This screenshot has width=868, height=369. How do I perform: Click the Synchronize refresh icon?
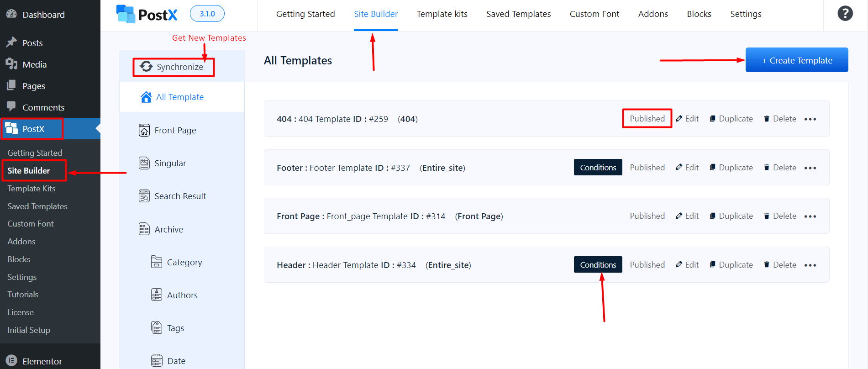point(147,67)
